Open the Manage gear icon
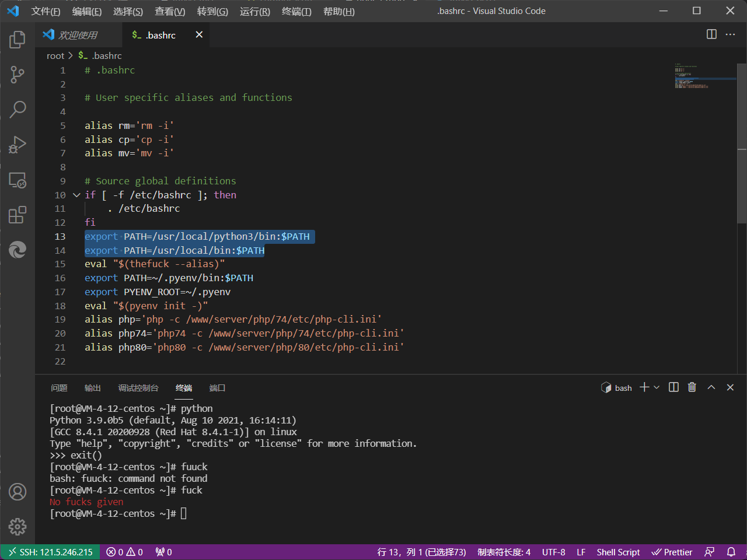747x560 pixels. click(18, 527)
